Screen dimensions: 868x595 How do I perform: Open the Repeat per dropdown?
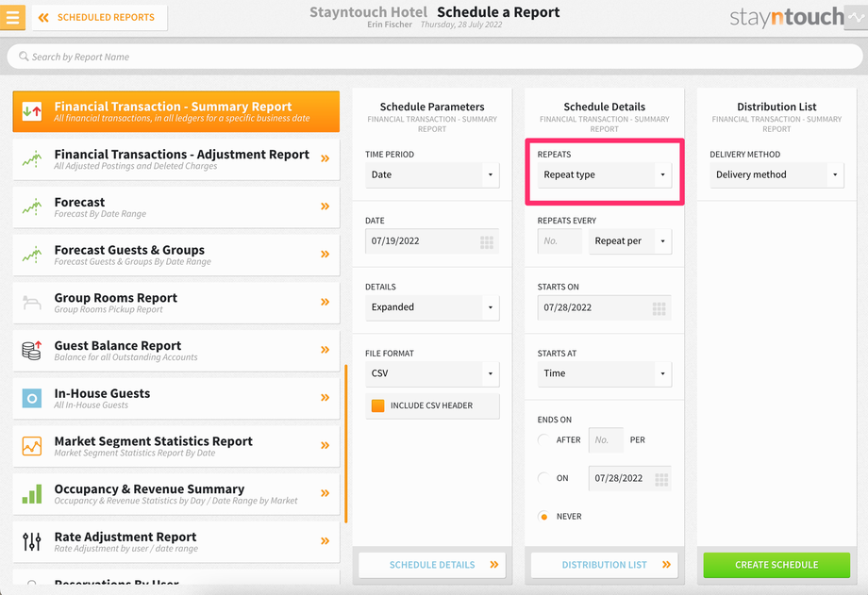630,241
